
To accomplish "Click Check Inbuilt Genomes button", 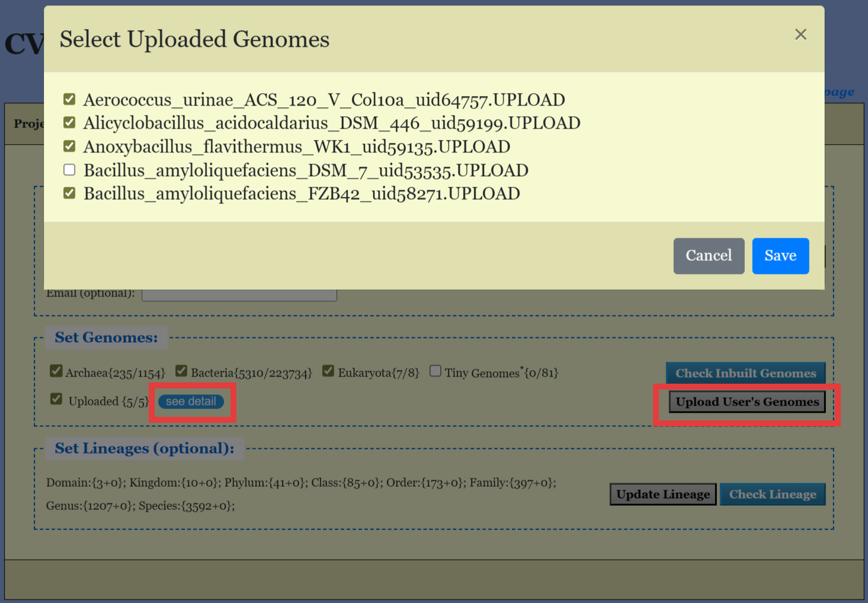I will point(745,373).
